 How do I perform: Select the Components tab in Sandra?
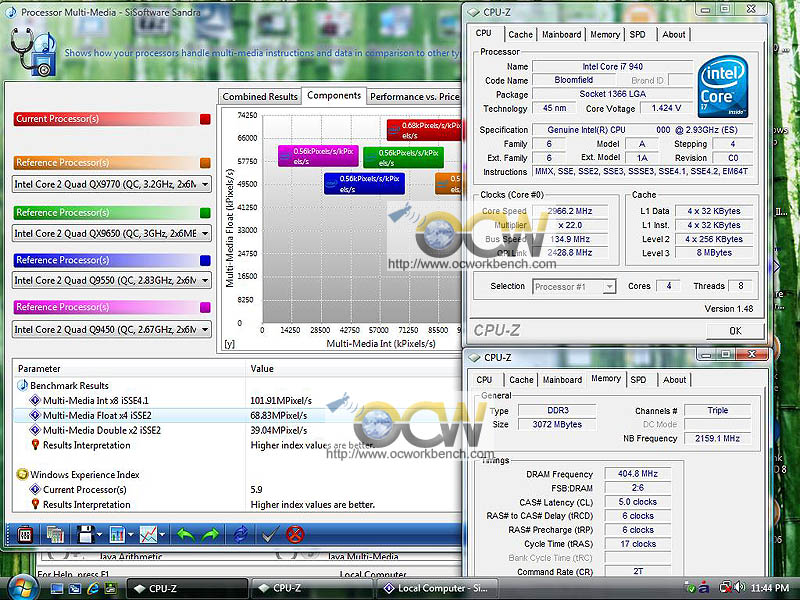(334, 95)
